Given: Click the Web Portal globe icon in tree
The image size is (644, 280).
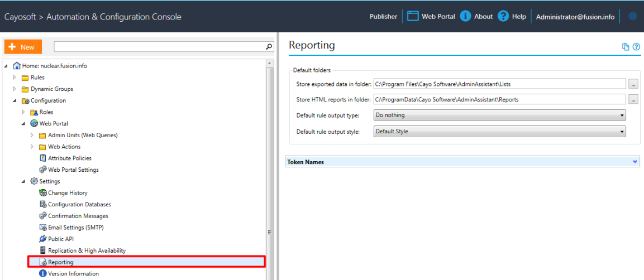Looking at the screenshot, I should (x=34, y=123).
